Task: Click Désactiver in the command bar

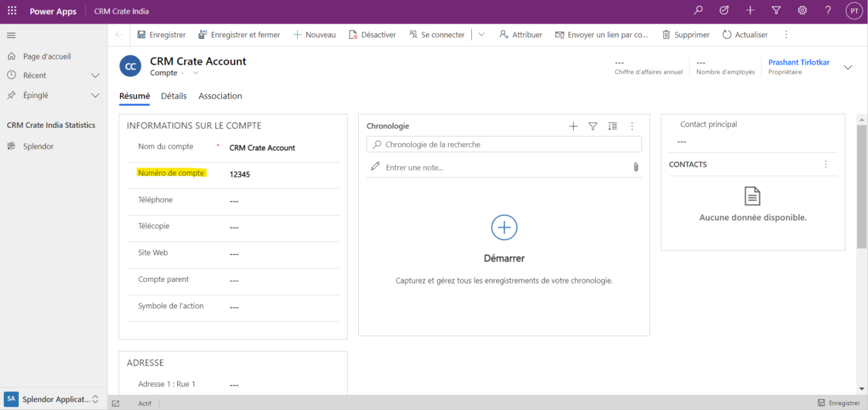Action: 372,34
